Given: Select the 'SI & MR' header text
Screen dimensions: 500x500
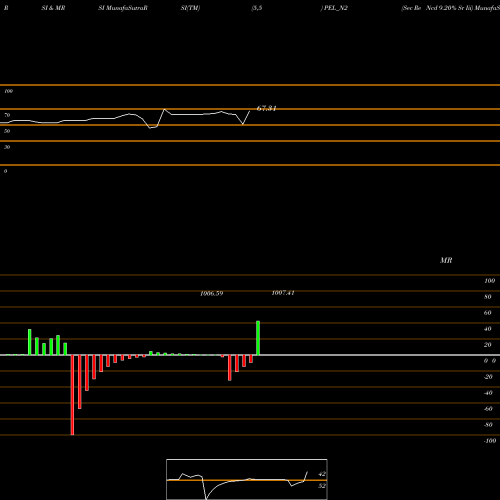Looking at the screenshot, I should (53, 8).
